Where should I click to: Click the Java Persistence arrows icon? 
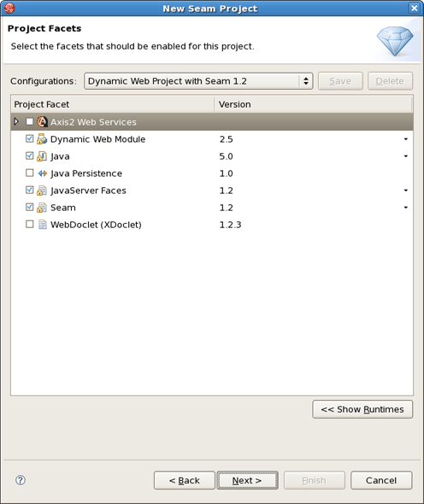point(42,173)
